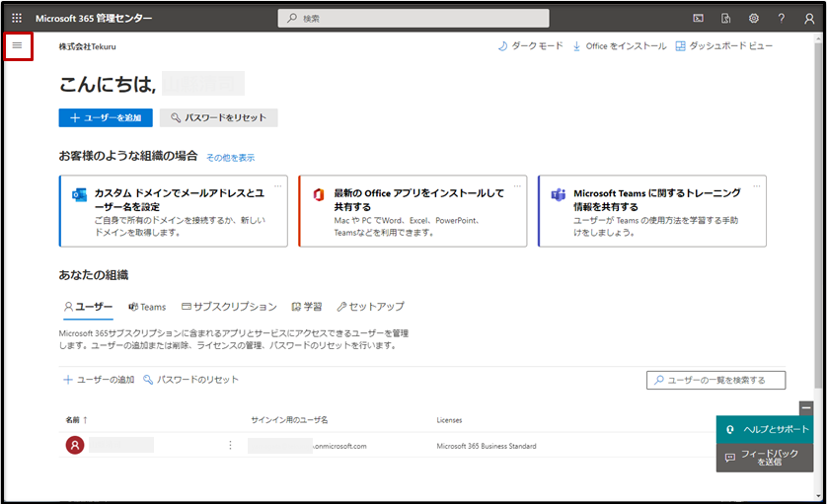The image size is (827, 504).
Task: Click the サインイン用のユーザ名 column header
Action: 289,420
